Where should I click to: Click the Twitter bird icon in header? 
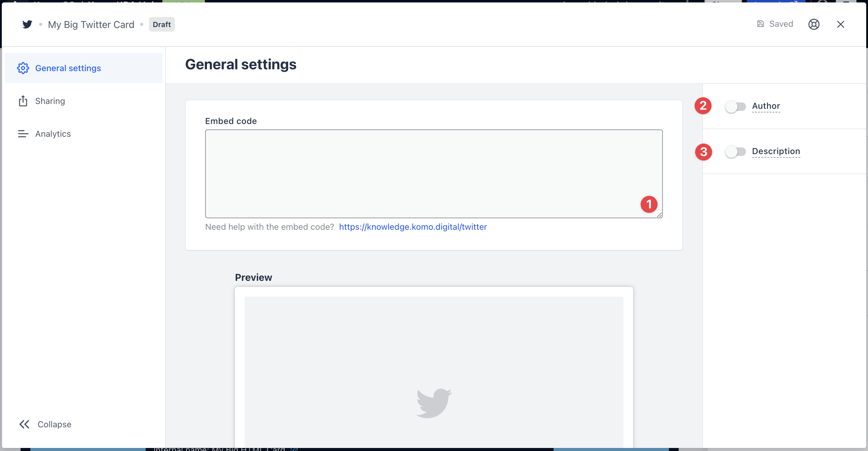tap(27, 24)
